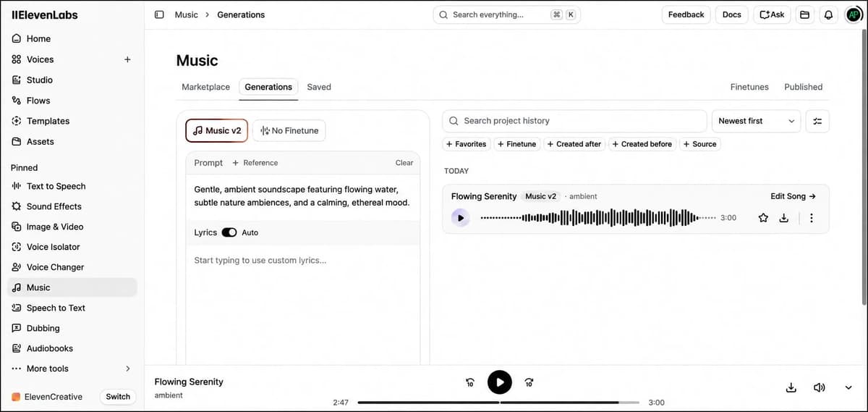This screenshot has height=412, width=868.
Task: Open the filter settings icon beside sort
Action: (x=817, y=121)
